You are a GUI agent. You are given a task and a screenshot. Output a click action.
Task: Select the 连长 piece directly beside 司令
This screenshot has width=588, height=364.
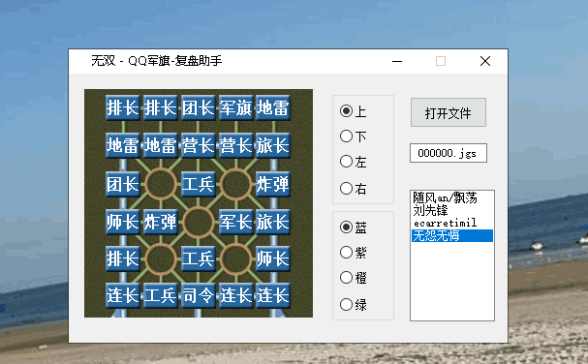[x=235, y=295]
